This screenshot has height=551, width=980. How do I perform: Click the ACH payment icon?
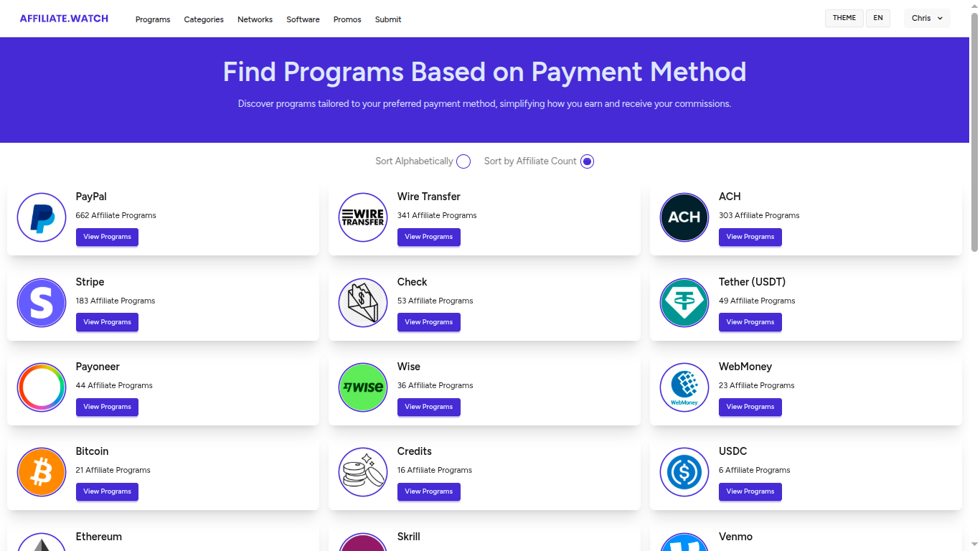click(684, 217)
